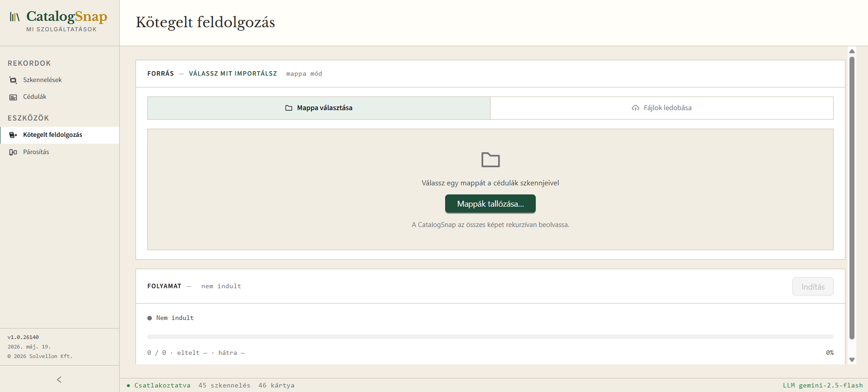Click the Kötegelt feldolgozás batch icon

(13, 135)
